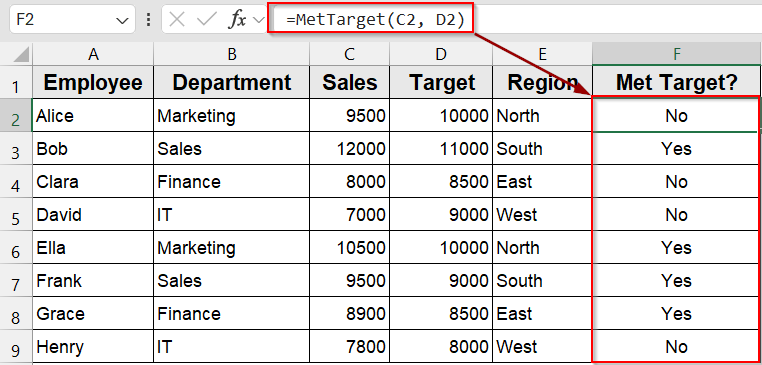Viewport: 762px width, 365px height.
Task: Select row 4 header
Action: pyautogui.click(x=16, y=182)
